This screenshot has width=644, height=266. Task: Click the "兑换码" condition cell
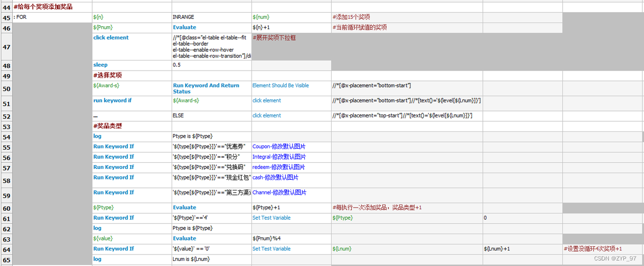(x=211, y=167)
